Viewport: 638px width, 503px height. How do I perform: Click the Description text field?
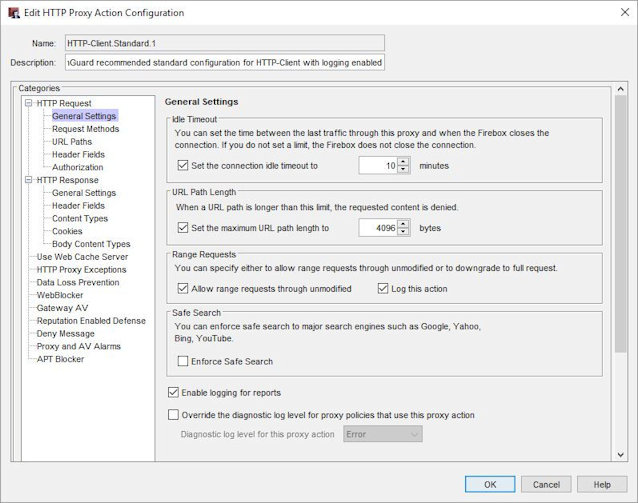click(225, 62)
